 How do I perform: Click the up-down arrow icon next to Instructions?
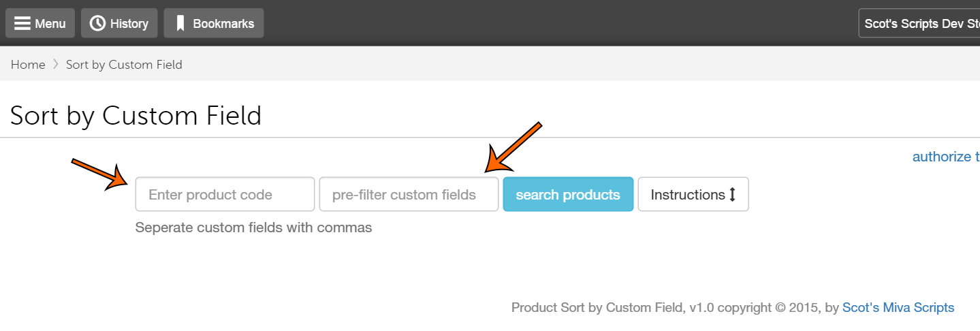tap(733, 195)
